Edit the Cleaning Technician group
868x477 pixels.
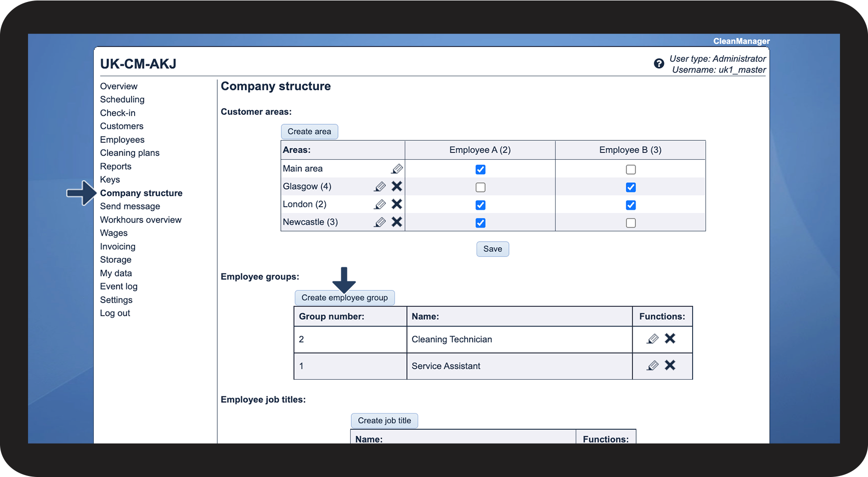click(x=652, y=339)
